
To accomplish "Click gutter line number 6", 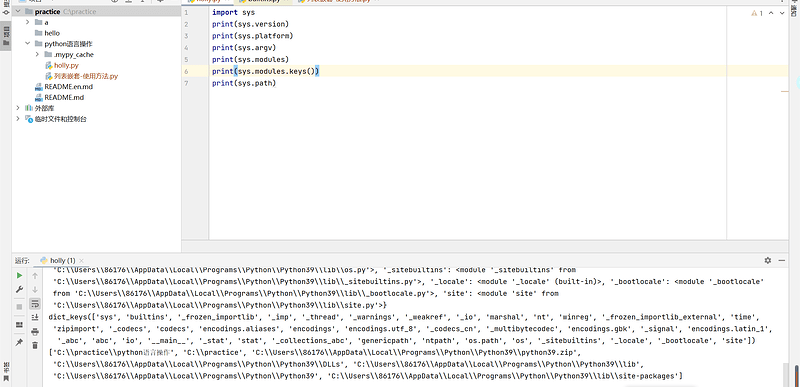I will 186,71.
